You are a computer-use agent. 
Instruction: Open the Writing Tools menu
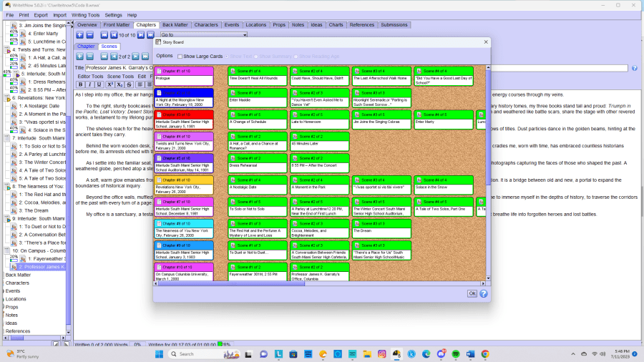85,14
